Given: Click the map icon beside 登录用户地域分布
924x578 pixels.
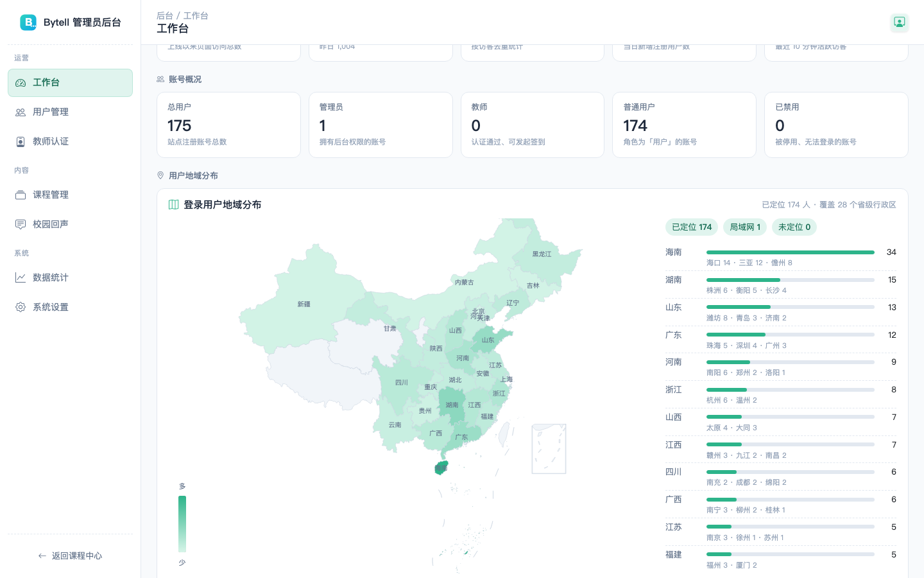Looking at the screenshot, I should (x=173, y=205).
